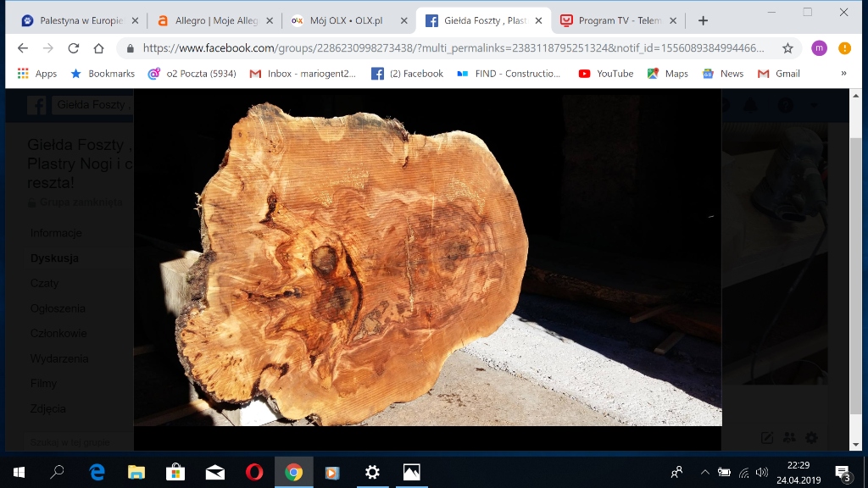Viewport: 868px width, 488px height.
Task: Open Facebook notifications bell
Action: tap(751, 104)
